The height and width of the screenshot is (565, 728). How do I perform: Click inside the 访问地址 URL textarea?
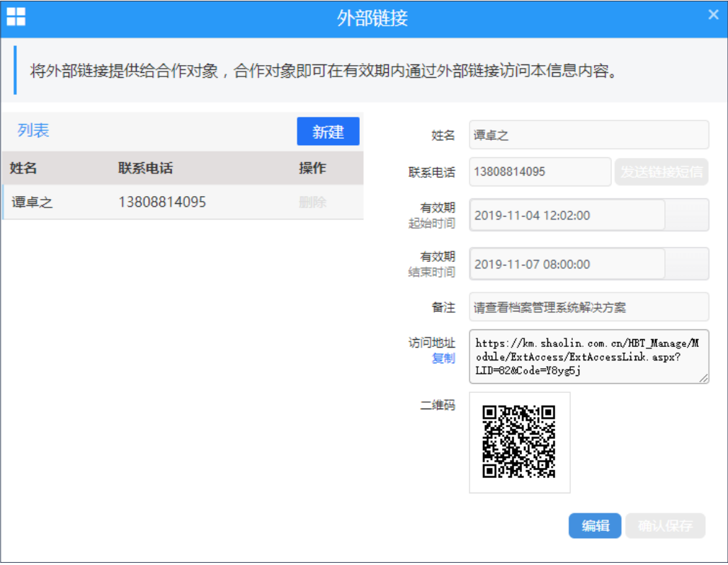tap(588, 357)
